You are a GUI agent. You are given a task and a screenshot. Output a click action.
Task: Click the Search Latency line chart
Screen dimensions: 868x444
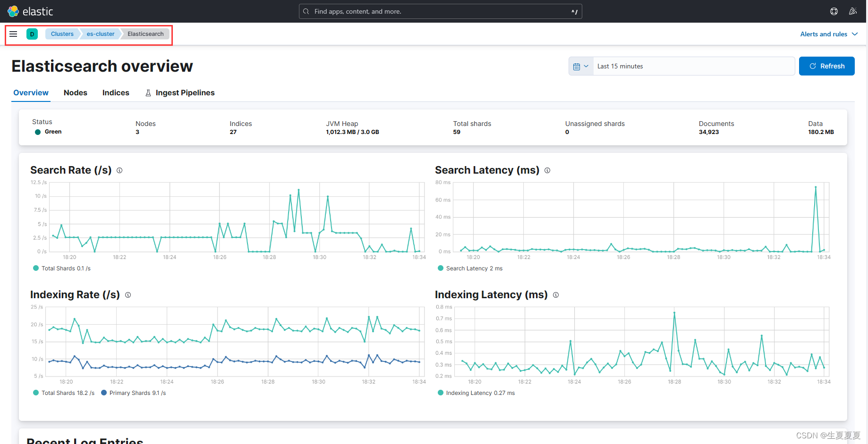[x=641, y=217]
